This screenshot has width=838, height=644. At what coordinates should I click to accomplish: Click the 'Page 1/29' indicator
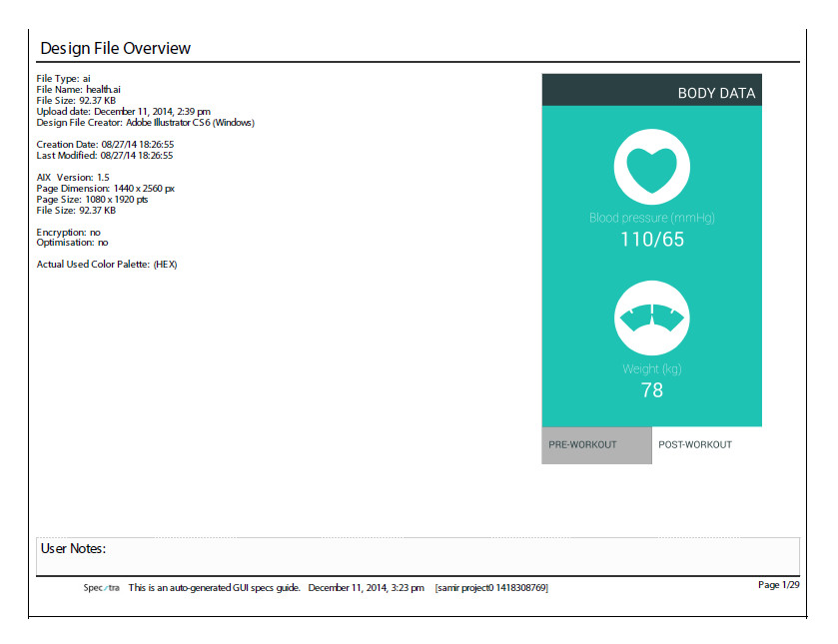tap(779, 585)
